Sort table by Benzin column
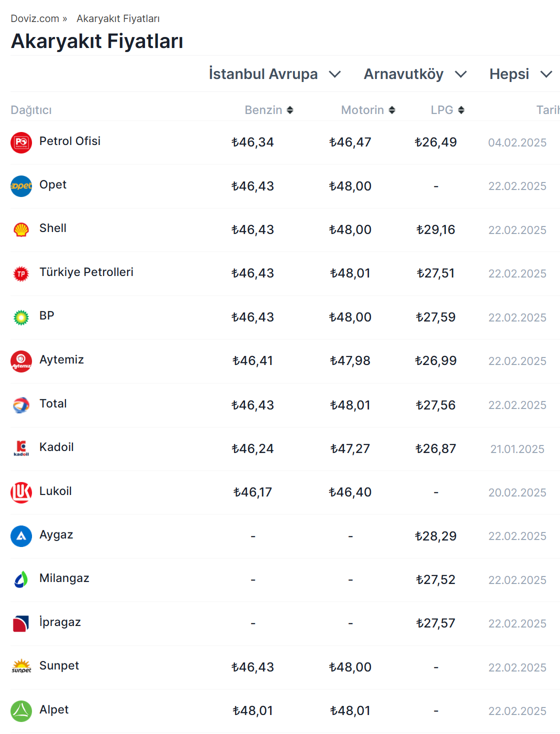Image resolution: width=560 pixels, height=734 pixels. [269, 110]
